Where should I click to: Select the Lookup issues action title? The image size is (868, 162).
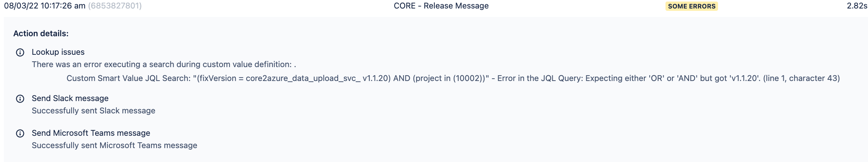point(58,52)
